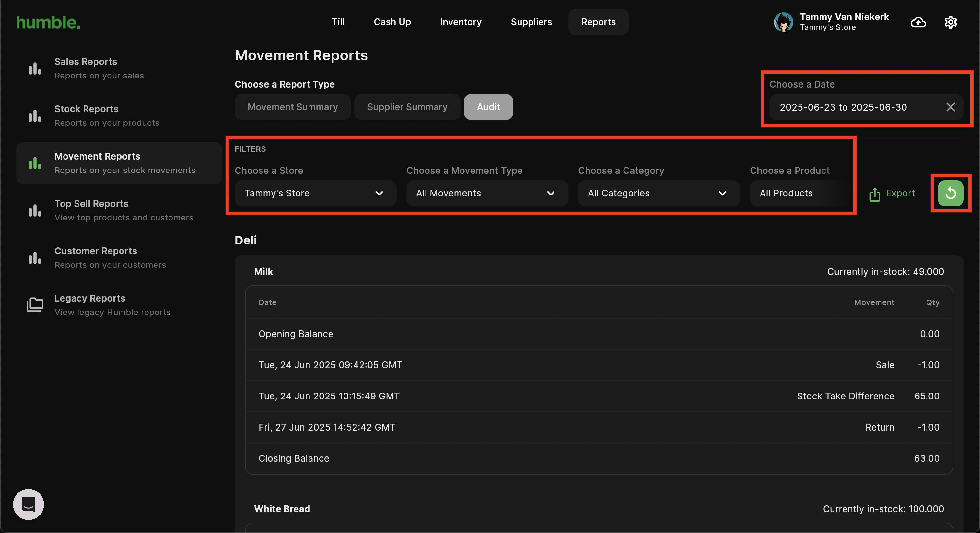Screen dimensions: 980x533
Task: Click the Legacy Reports folder icon
Action: point(35,305)
